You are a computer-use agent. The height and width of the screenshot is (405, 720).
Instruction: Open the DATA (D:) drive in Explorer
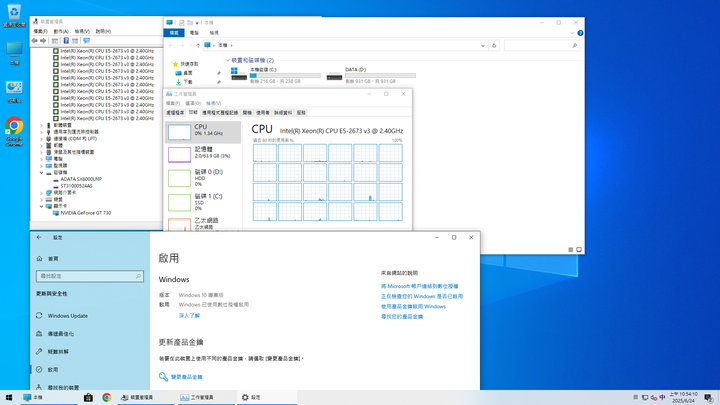tap(371, 75)
